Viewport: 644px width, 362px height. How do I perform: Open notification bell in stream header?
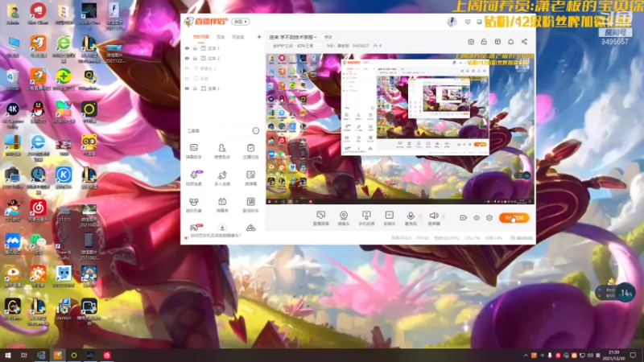click(x=511, y=42)
